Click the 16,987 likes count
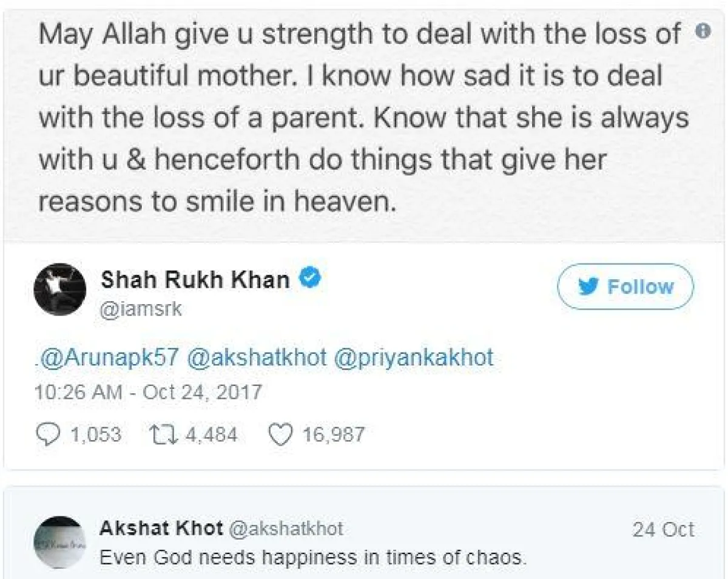The width and height of the screenshot is (728, 579). click(334, 435)
